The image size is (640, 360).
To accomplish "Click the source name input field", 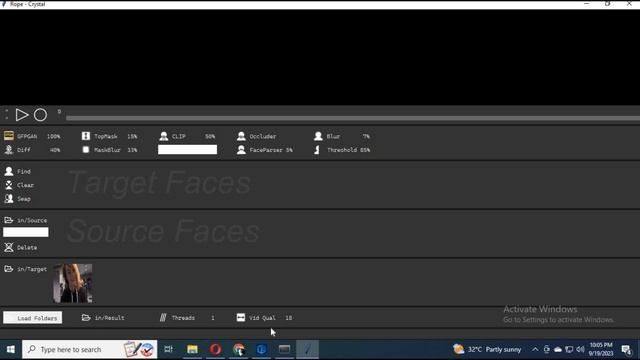I will tap(26, 232).
